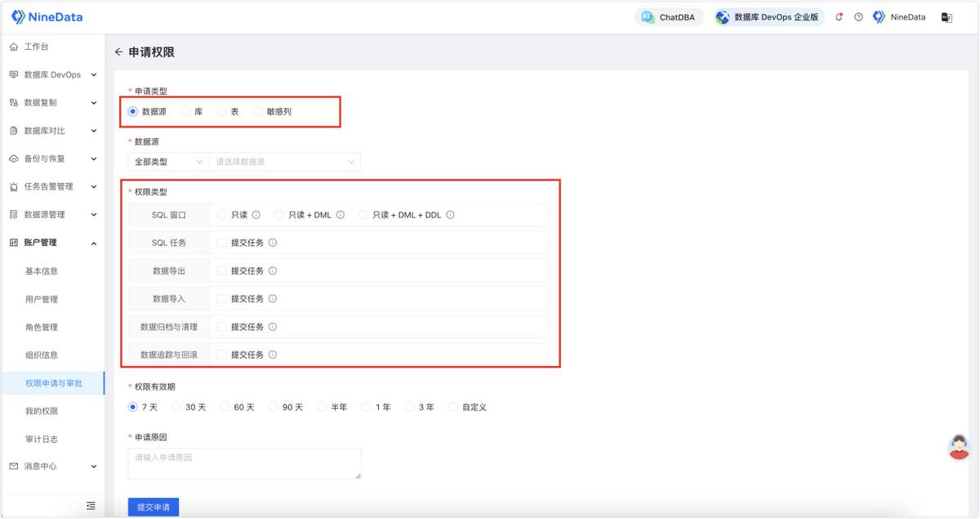Click the 消息中心 envelope icon

[13, 467]
